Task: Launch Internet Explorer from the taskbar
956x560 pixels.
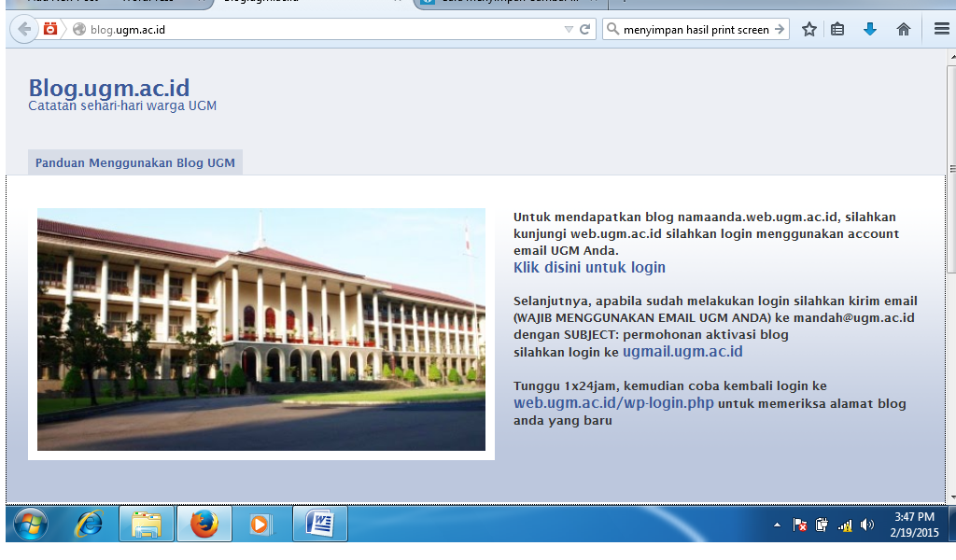Action: tap(89, 524)
